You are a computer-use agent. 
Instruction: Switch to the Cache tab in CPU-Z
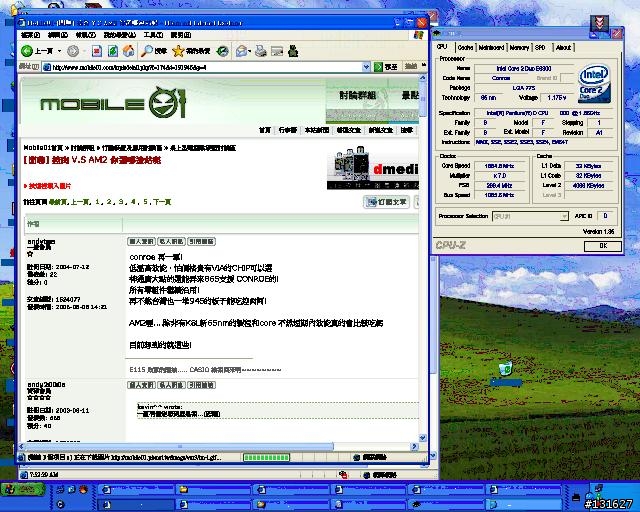(x=465, y=47)
